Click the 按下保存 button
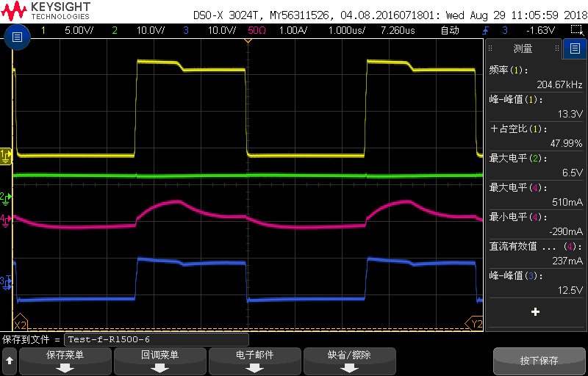 pyautogui.click(x=539, y=361)
